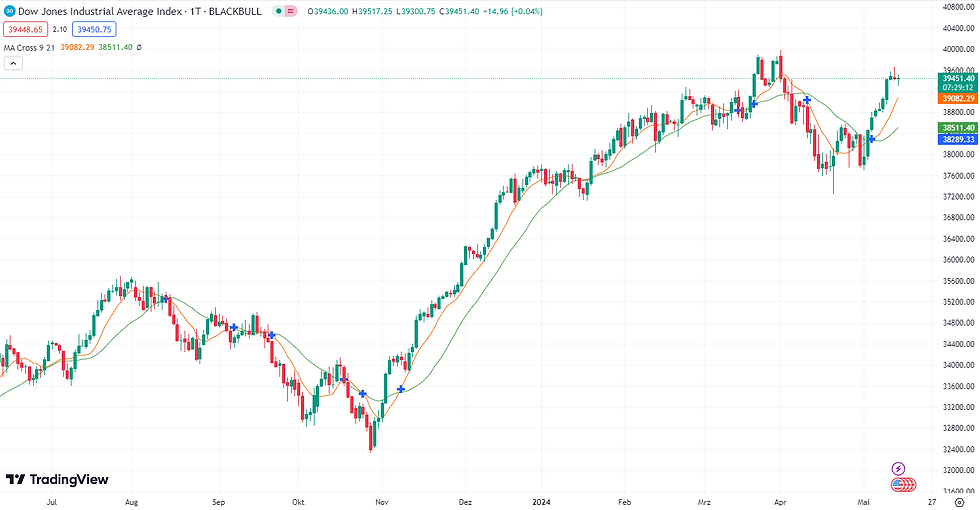Image resolution: width=980 pixels, height=510 pixels.
Task: Click the countdown timer 07:29:12 on price axis
Action: (958, 88)
